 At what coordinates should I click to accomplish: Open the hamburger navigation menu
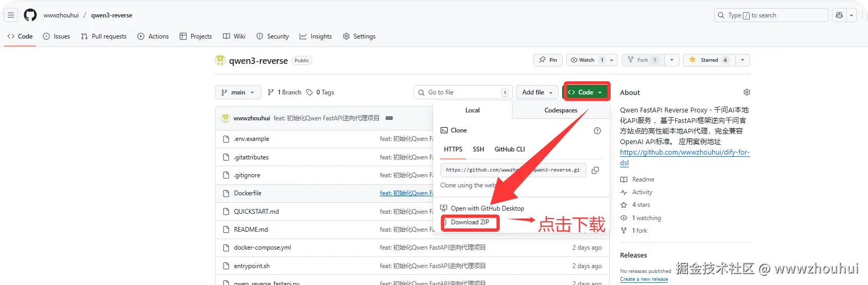(x=11, y=15)
